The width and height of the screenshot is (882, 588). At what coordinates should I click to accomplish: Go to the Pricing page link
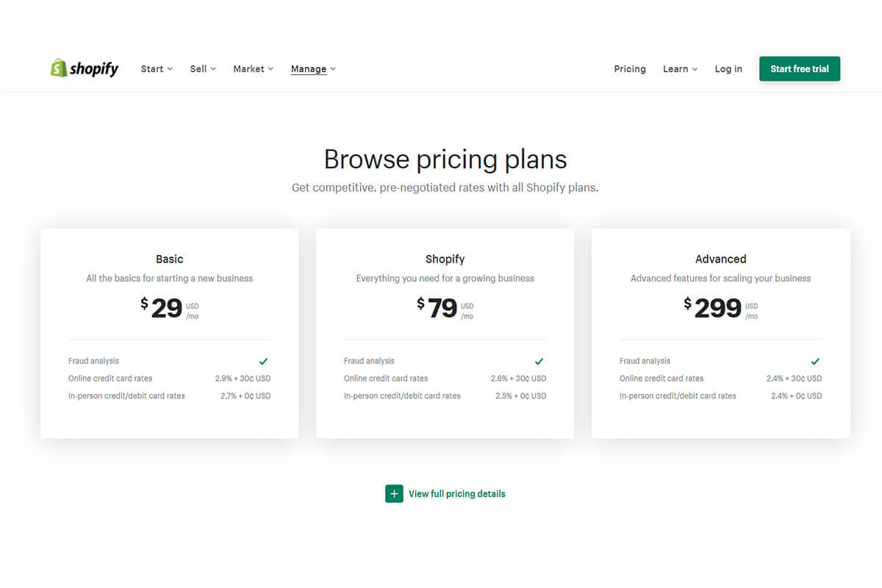click(x=630, y=69)
